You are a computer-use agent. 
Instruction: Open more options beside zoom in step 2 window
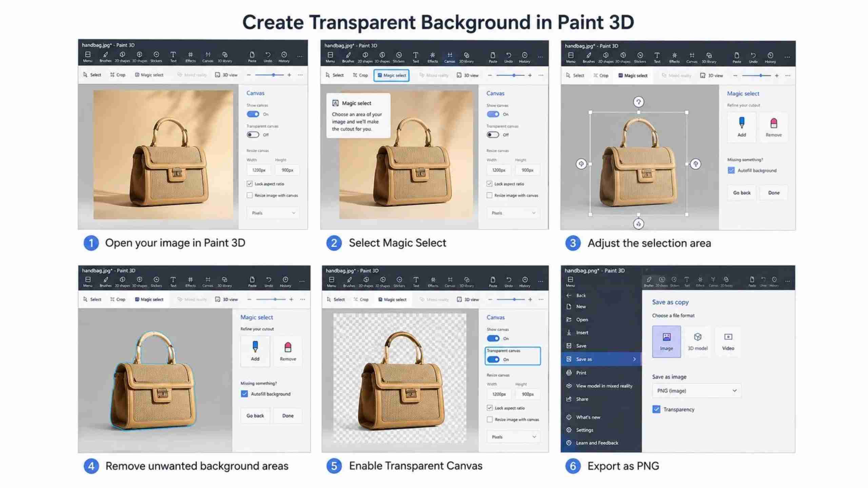[541, 75]
